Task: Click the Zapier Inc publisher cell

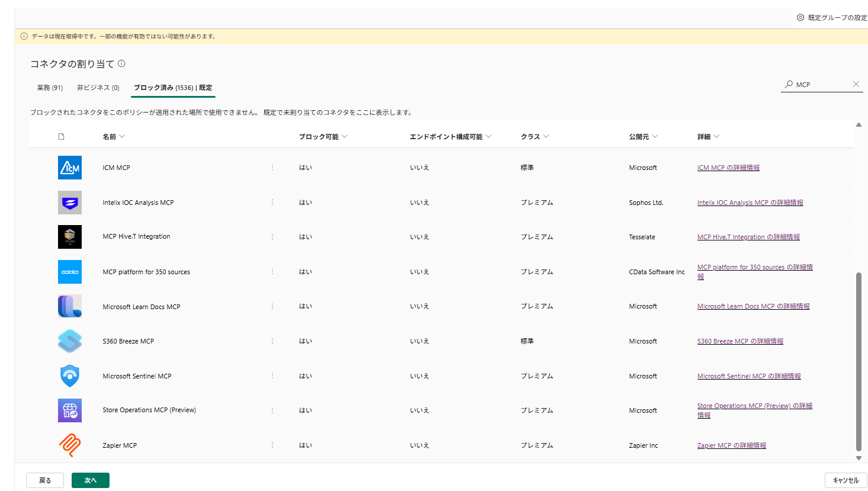Action: (x=643, y=445)
